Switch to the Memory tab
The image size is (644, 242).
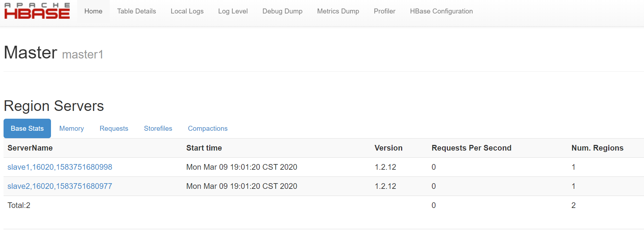pyautogui.click(x=72, y=129)
